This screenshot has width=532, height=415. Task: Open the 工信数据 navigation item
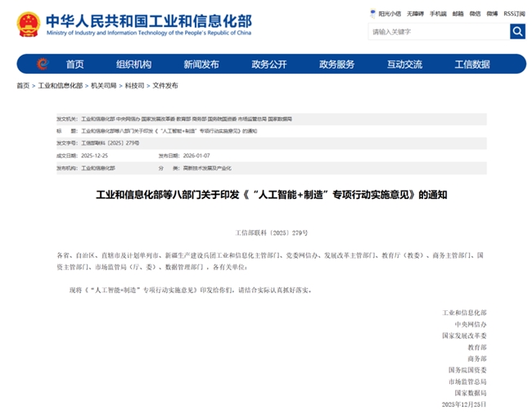click(472, 64)
